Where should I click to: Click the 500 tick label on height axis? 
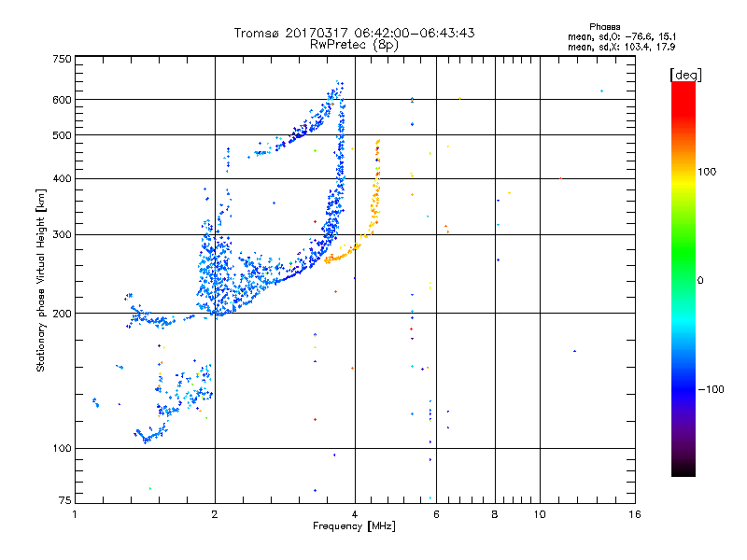62,135
